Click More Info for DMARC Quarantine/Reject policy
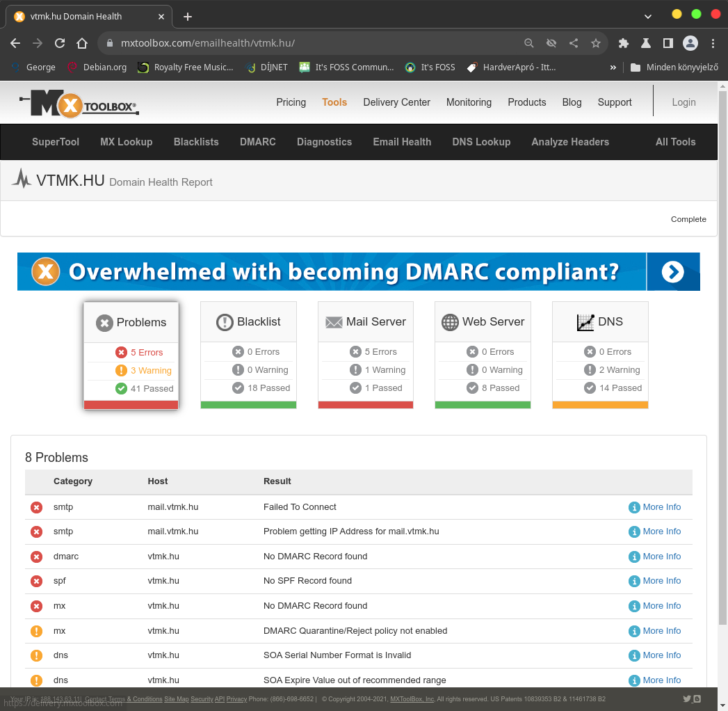Image resolution: width=728 pixels, height=711 pixels. pos(662,631)
